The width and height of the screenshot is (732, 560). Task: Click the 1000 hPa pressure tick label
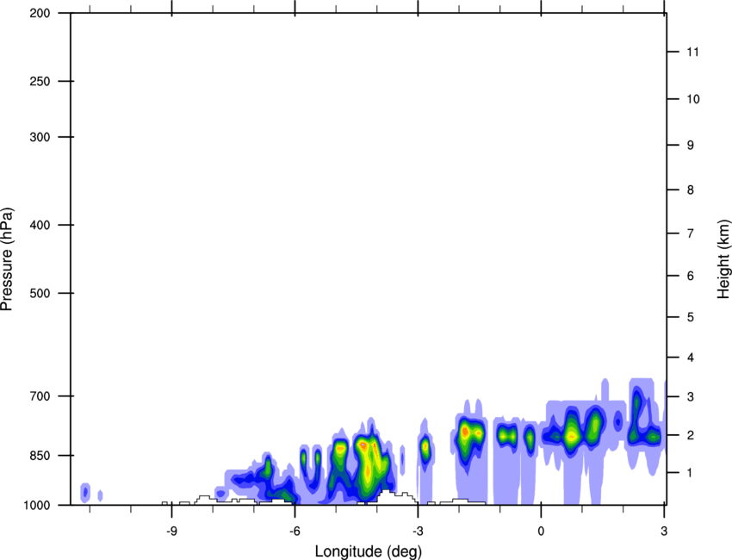(37, 505)
